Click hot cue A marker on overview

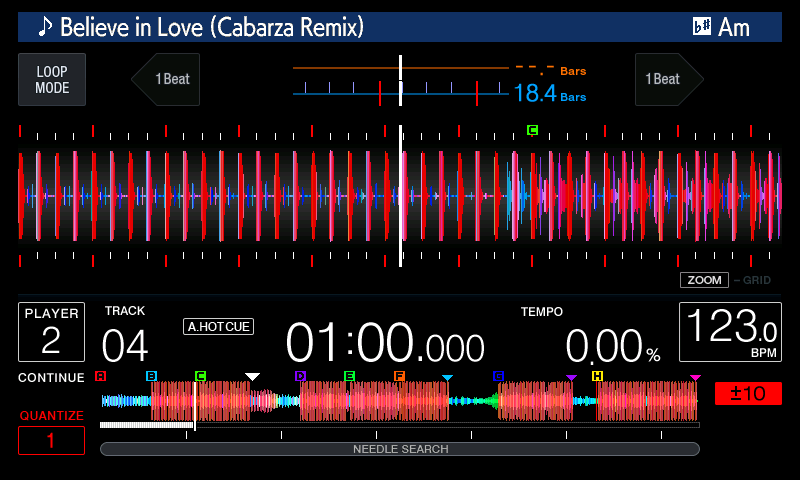(x=100, y=376)
